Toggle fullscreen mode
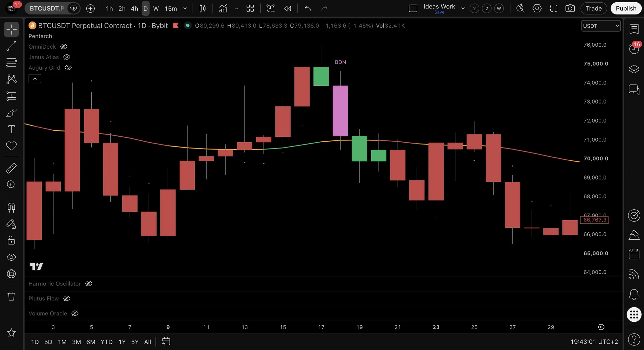This screenshot has width=644, height=350. (x=554, y=9)
